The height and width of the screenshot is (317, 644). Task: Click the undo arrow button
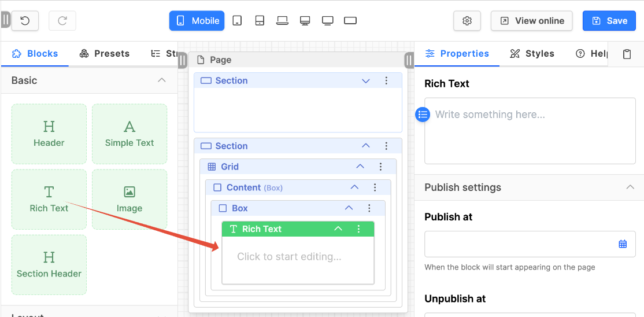click(25, 21)
